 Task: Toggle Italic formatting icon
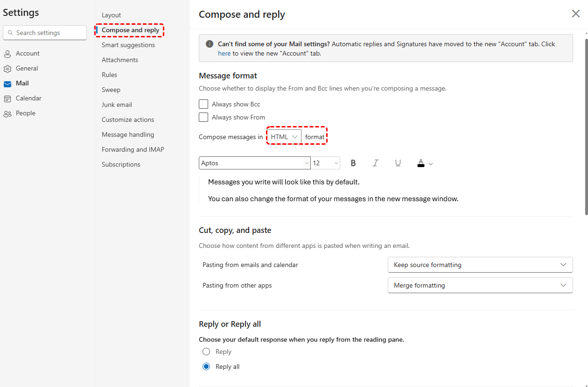click(x=376, y=163)
